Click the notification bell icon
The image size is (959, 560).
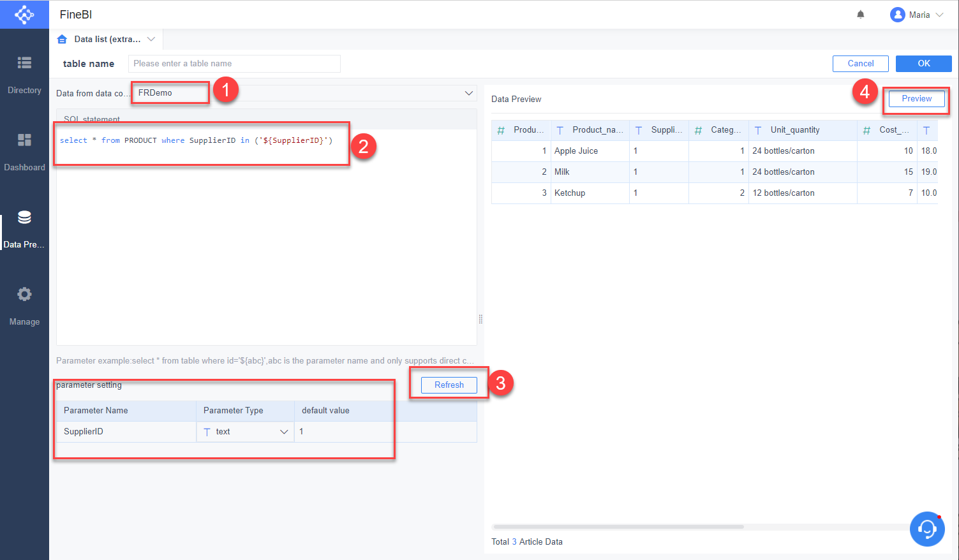(x=860, y=14)
